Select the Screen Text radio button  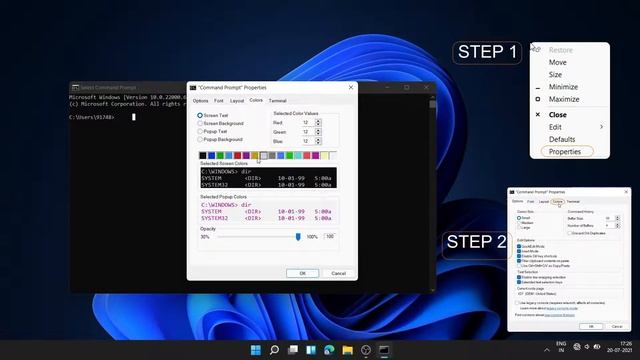pyautogui.click(x=200, y=116)
